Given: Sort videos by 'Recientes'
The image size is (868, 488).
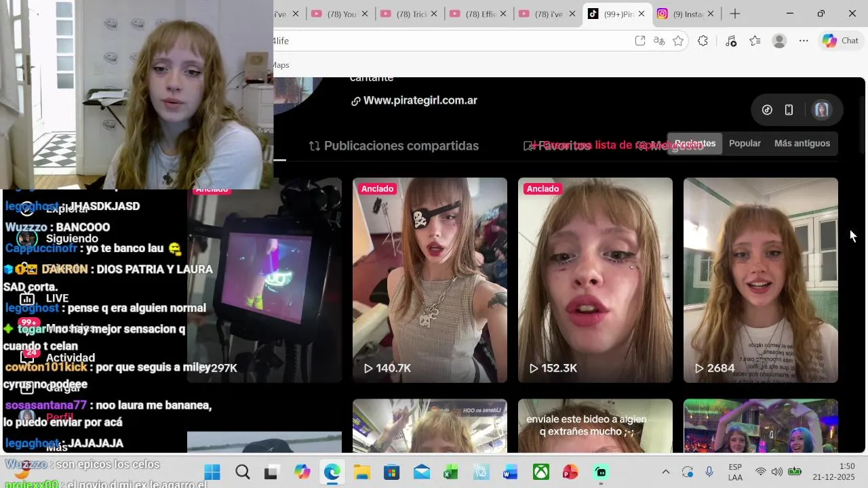Looking at the screenshot, I should [x=694, y=143].
